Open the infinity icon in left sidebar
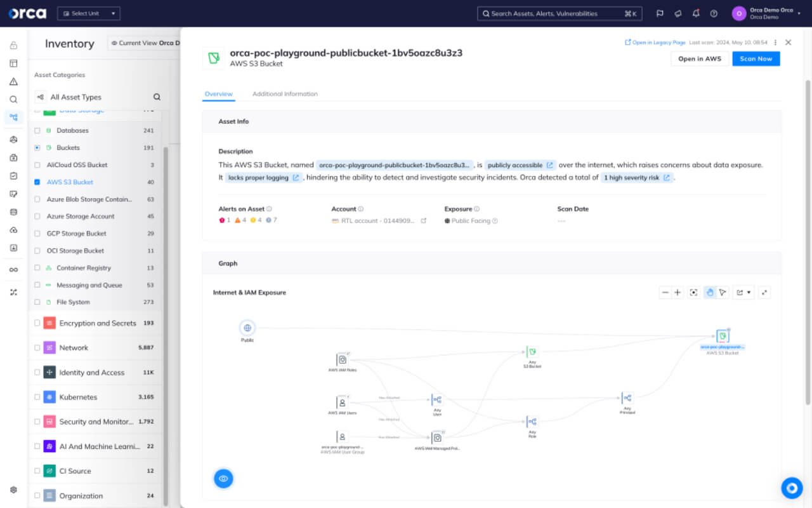812x508 pixels. [13, 269]
